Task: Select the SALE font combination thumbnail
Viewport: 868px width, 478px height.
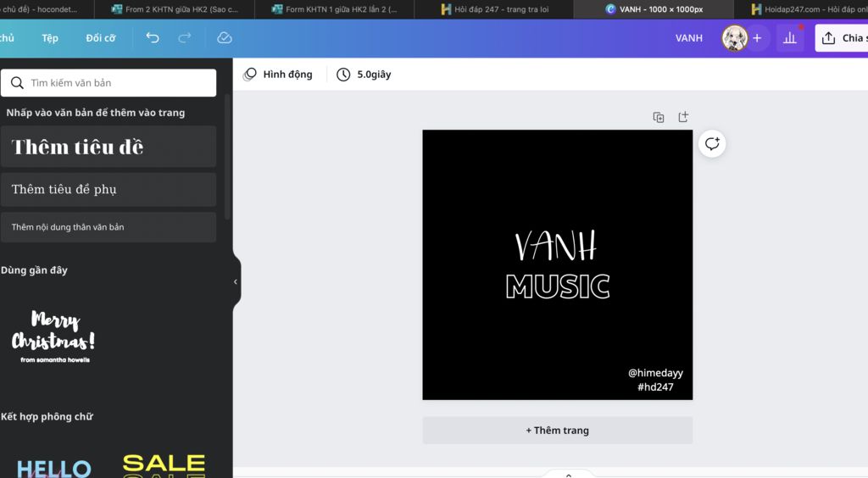Action: [164, 464]
